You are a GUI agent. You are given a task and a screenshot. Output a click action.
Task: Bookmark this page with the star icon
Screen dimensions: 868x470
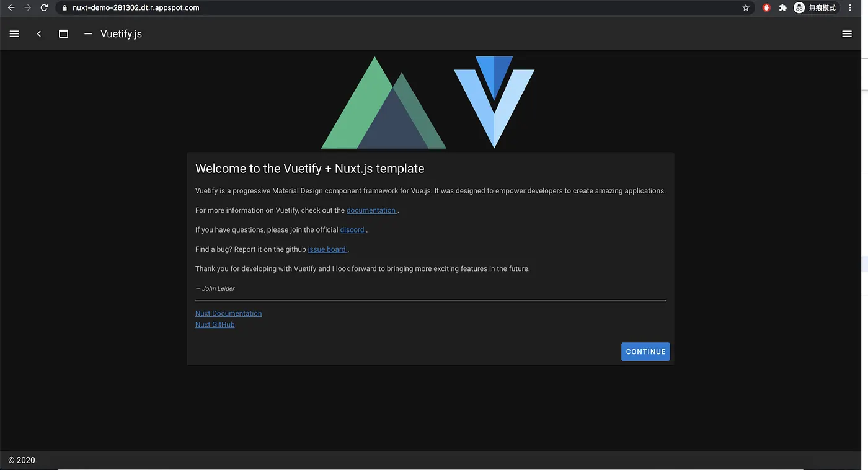pyautogui.click(x=746, y=8)
